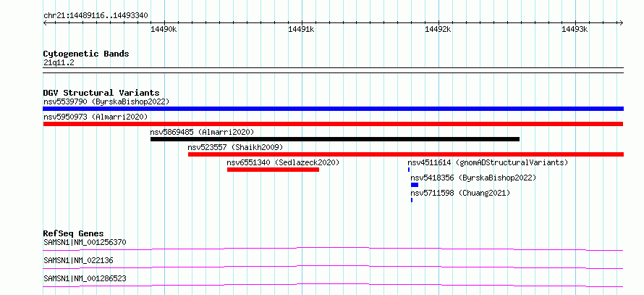This screenshot has height=295, width=644.
Task: Click the 14491k ruler tick label
Action: [301, 29]
